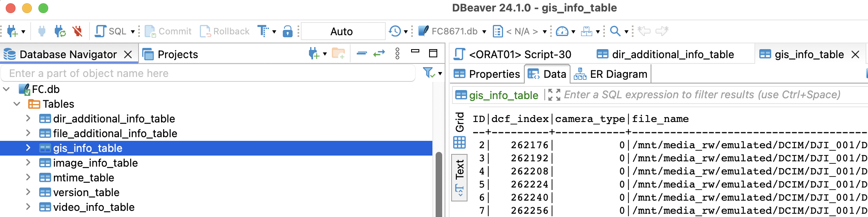Click the Auto commit mode field
The height and width of the screenshot is (217, 868).
342,31
